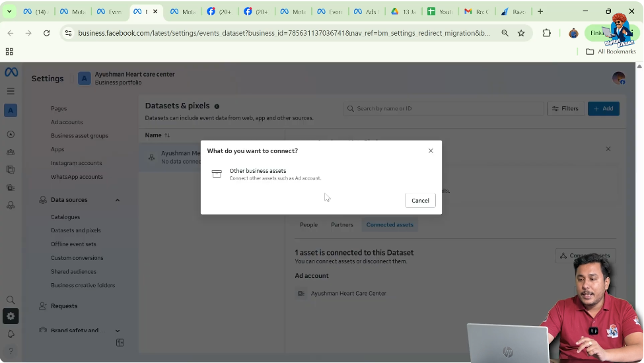
Task: Click browser back arrow
Action: click(11, 33)
